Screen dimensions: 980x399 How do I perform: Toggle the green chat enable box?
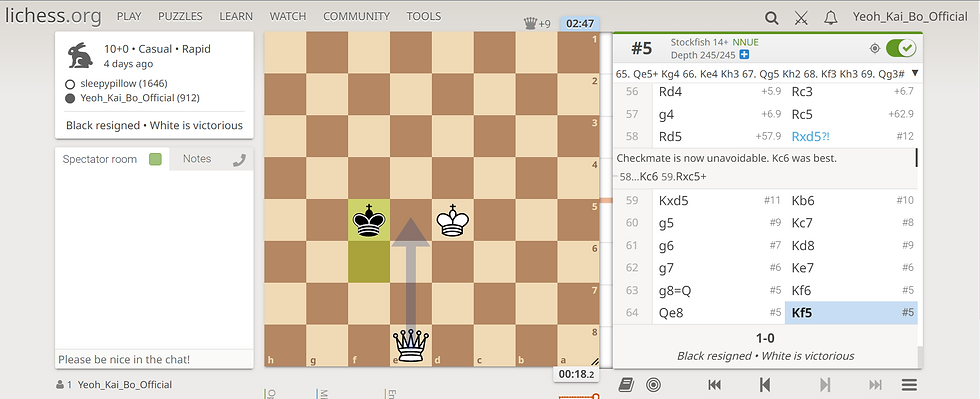click(156, 159)
